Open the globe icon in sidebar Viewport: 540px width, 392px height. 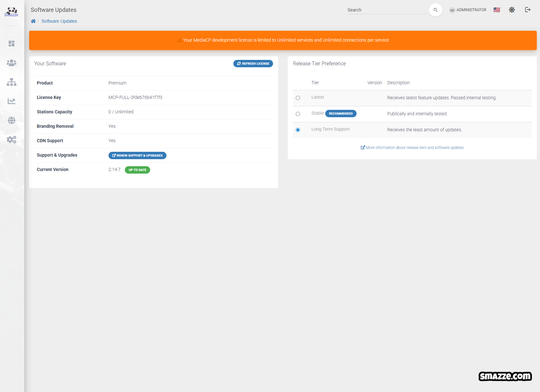[12, 120]
